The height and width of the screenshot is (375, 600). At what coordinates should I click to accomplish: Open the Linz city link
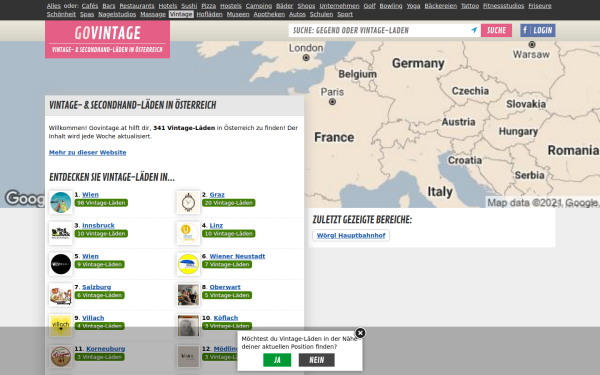[216, 225]
